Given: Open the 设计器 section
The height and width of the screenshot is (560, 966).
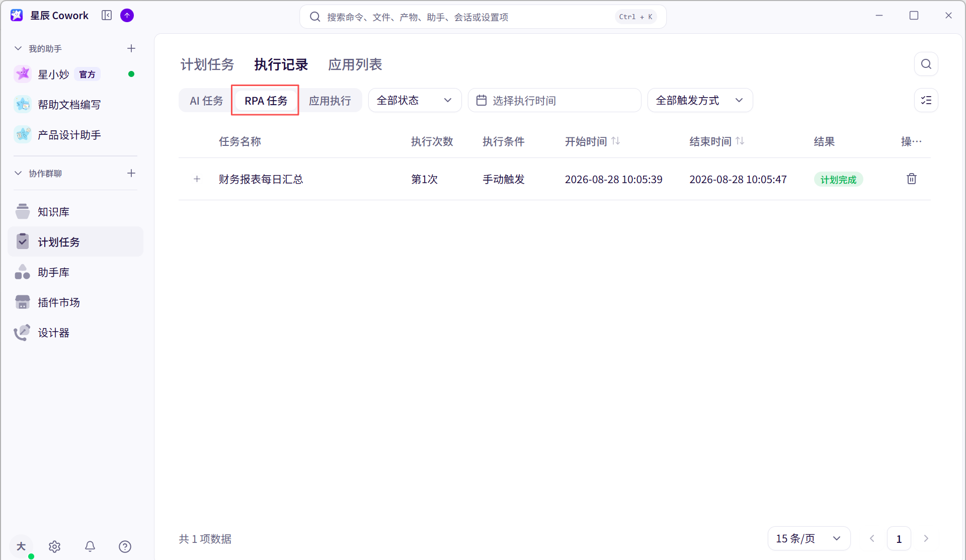Looking at the screenshot, I should coord(75,333).
